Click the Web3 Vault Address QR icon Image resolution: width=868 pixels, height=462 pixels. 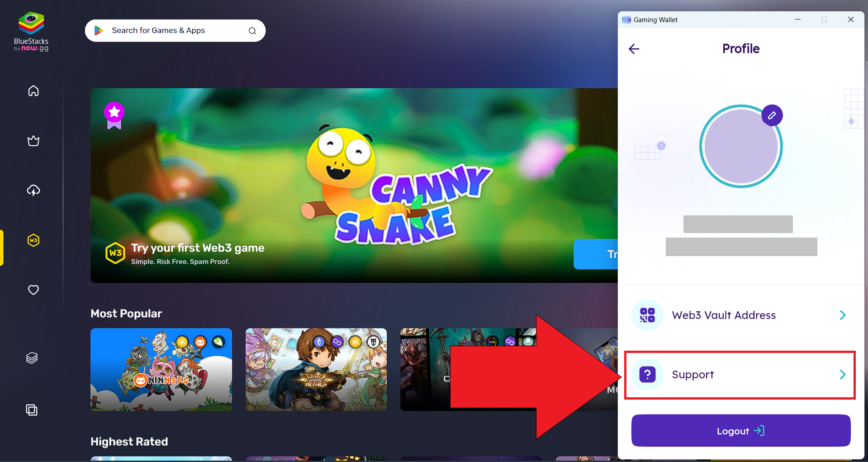[647, 315]
